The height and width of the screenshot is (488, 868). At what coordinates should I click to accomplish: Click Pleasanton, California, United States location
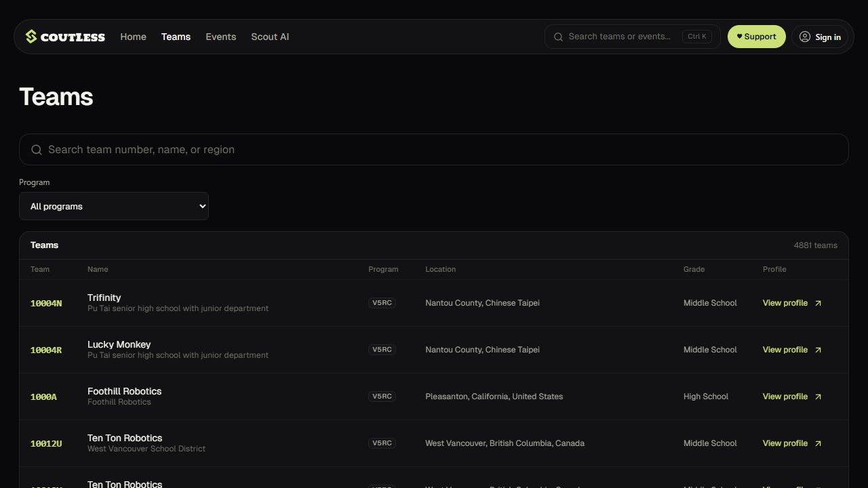494,396
